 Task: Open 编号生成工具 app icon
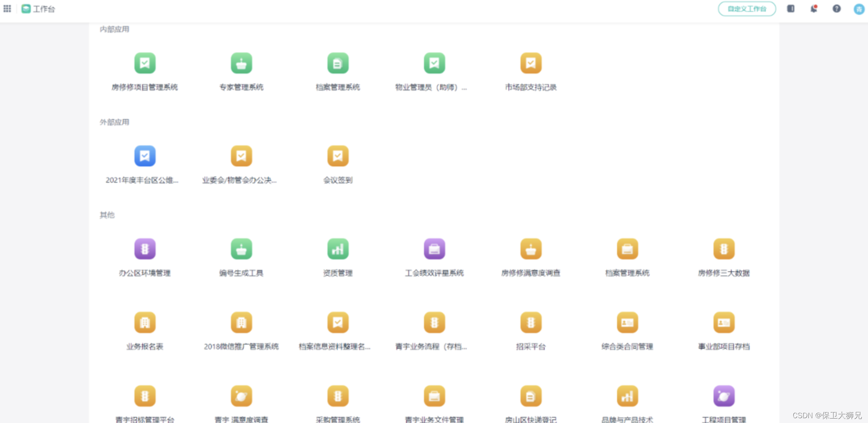(241, 249)
